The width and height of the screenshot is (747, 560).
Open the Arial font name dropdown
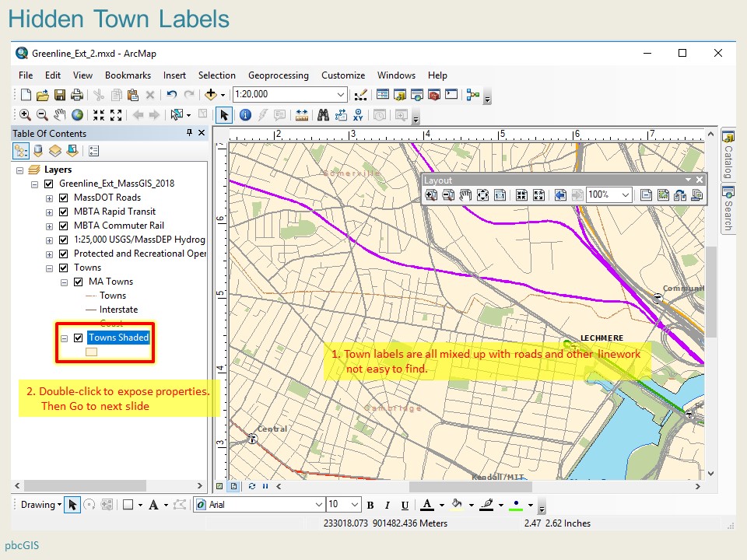pyautogui.click(x=319, y=504)
